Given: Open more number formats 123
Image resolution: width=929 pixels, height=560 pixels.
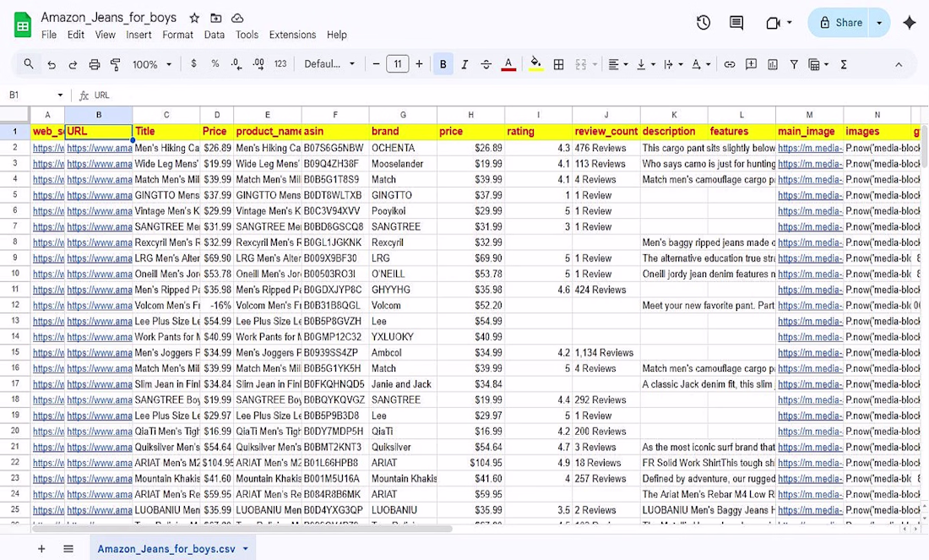Looking at the screenshot, I should (x=280, y=64).
